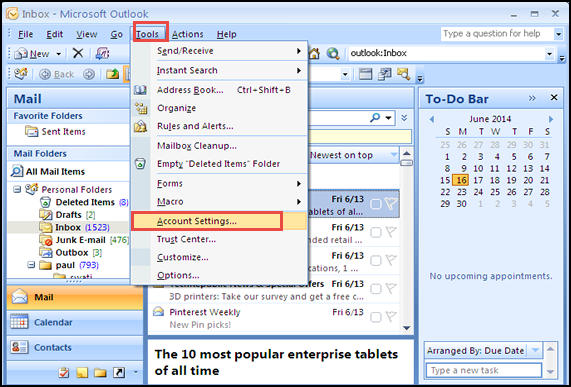Toggle the category box on the third Fri 6/13 message
The height and width of the screenshot is (387, 571).
pyautogui.click(x=375, y=261)
